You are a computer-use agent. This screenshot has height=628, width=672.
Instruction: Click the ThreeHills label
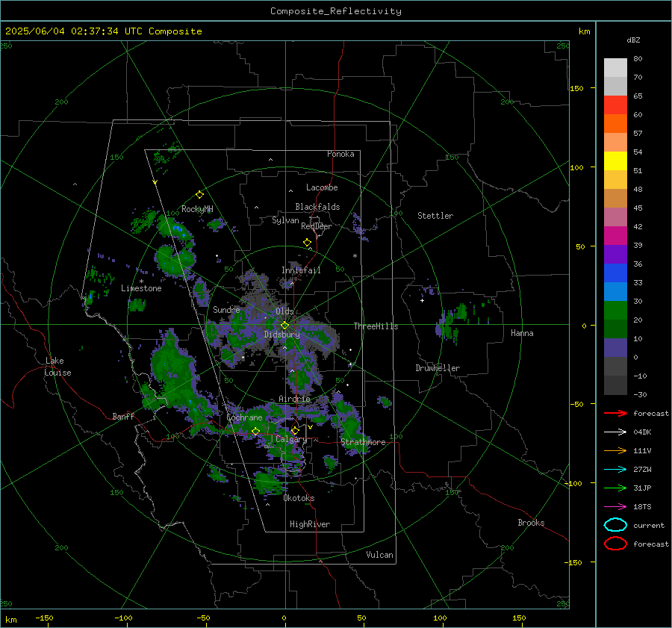[376, 326]
